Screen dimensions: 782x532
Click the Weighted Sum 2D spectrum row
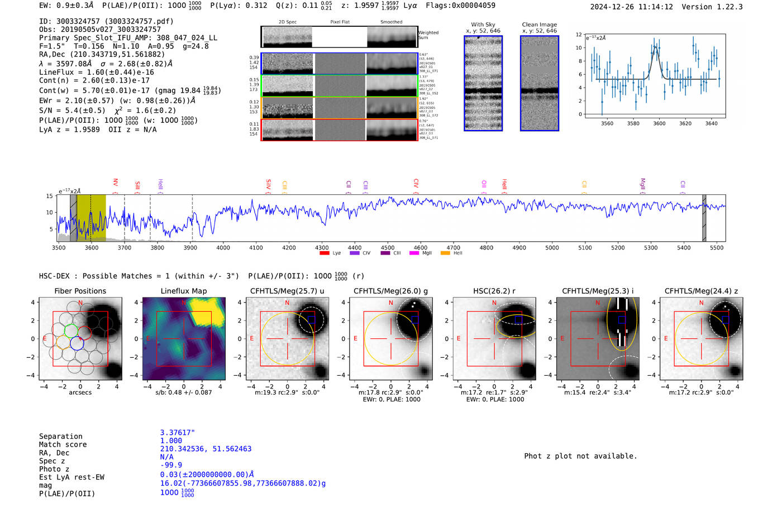339,37
